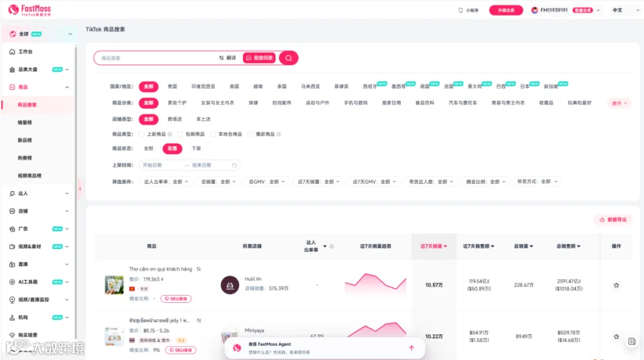
Task: Check the 爆款商品 checkbox
Action: [x=250, y=134]
